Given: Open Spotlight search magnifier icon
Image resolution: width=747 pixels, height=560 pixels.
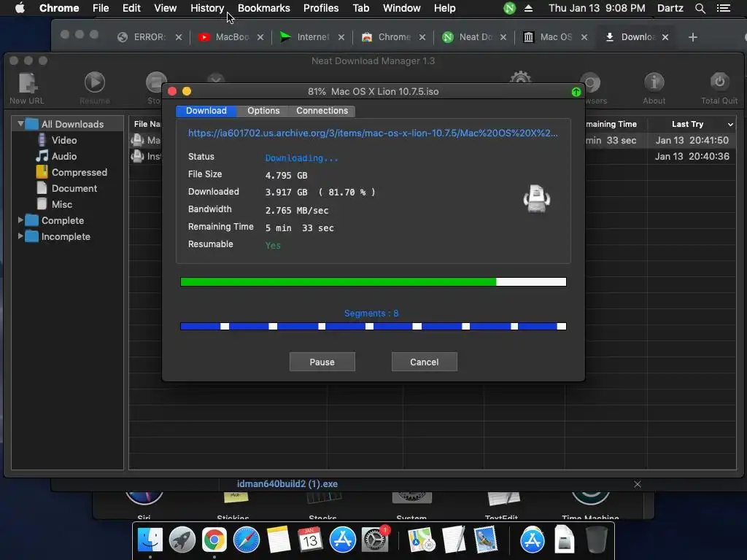Looking at the screenshot, I should (x=700, y=8).
